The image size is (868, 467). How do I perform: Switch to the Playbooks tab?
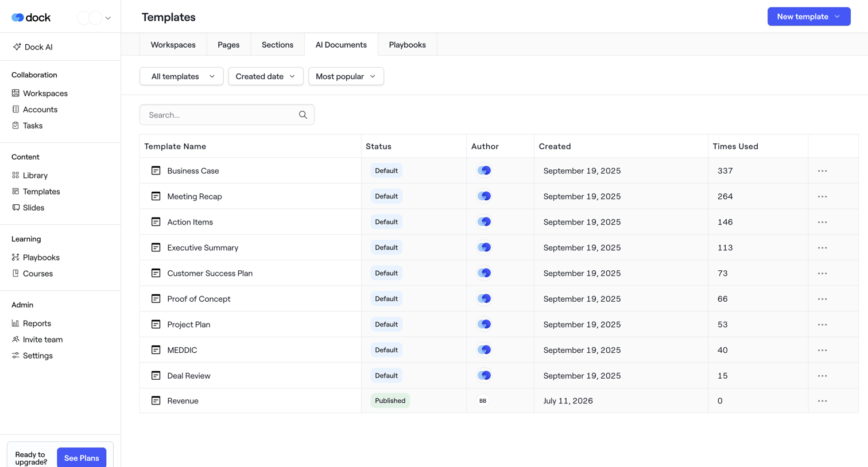click(x=407, y=45)
